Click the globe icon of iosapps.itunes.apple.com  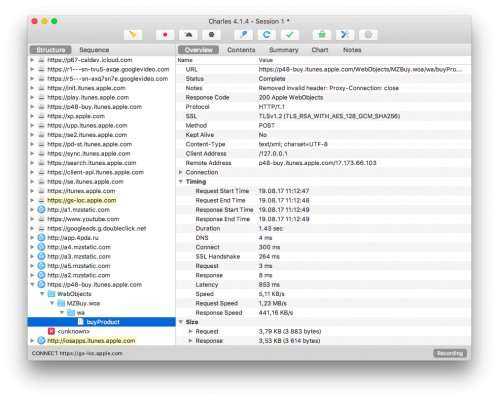coord(41,341)
